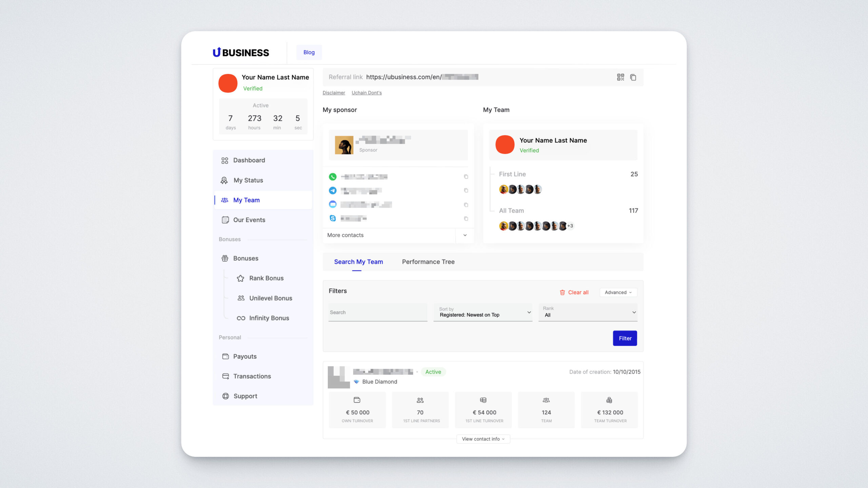Switch to the Performance Tree tab
Screen dimensions: 868x488
(428, 262)
